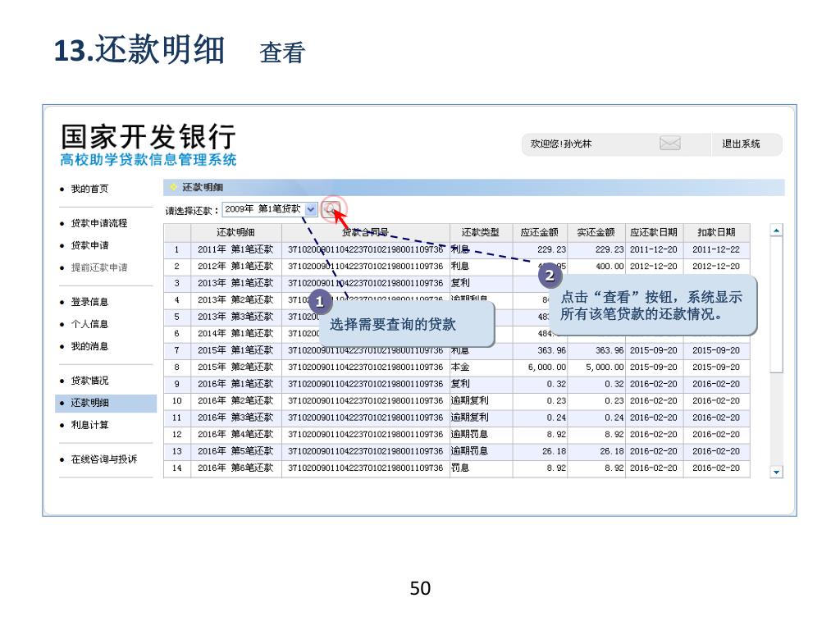Open 登录信息 in the sidebar

[89, 302]
